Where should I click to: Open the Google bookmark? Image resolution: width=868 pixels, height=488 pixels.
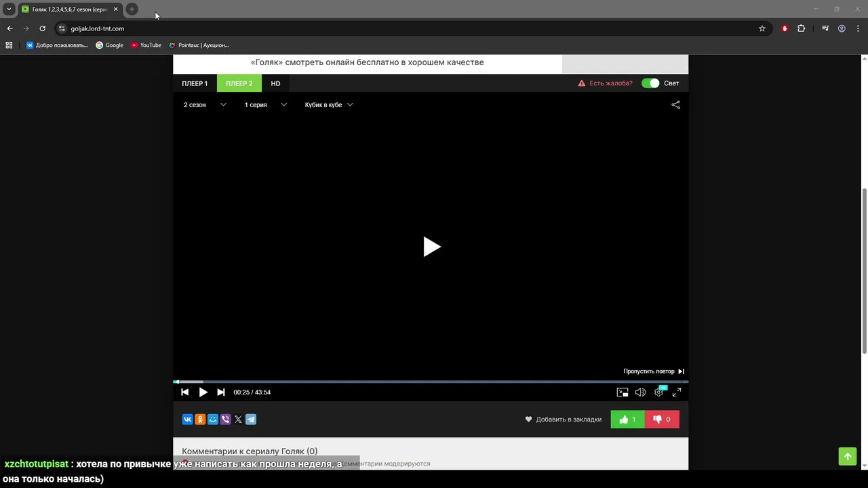pyautogui.click(x=109, y=45)
